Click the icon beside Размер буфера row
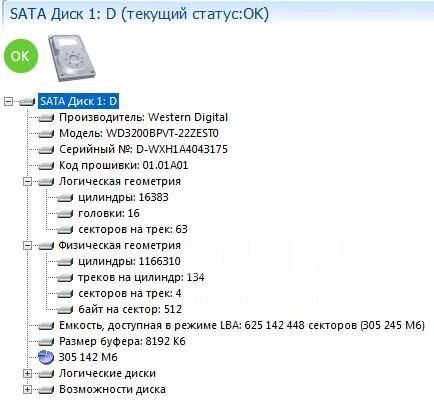This screenshot has height=408, width=434. [46, 341]
